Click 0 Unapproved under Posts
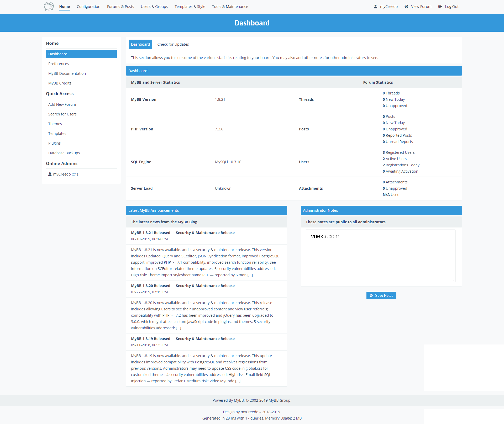The width and height of the screenshot is (504, 424). coord(395,129)
